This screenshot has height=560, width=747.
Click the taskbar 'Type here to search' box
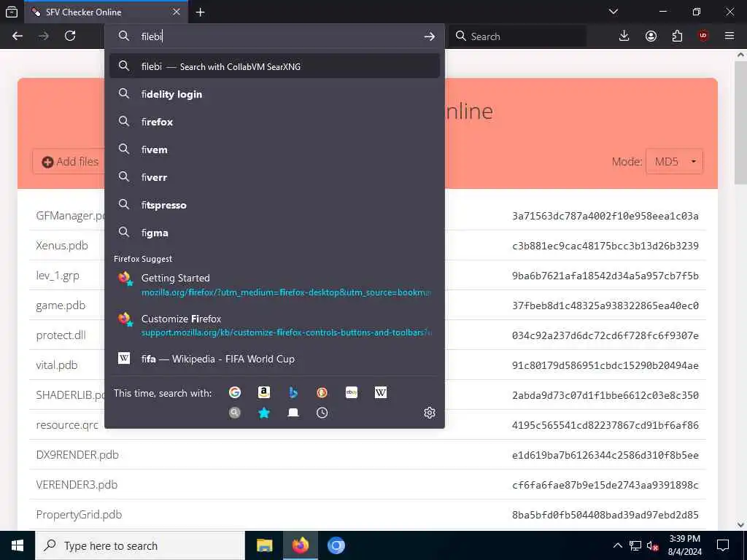click(140, 545)
